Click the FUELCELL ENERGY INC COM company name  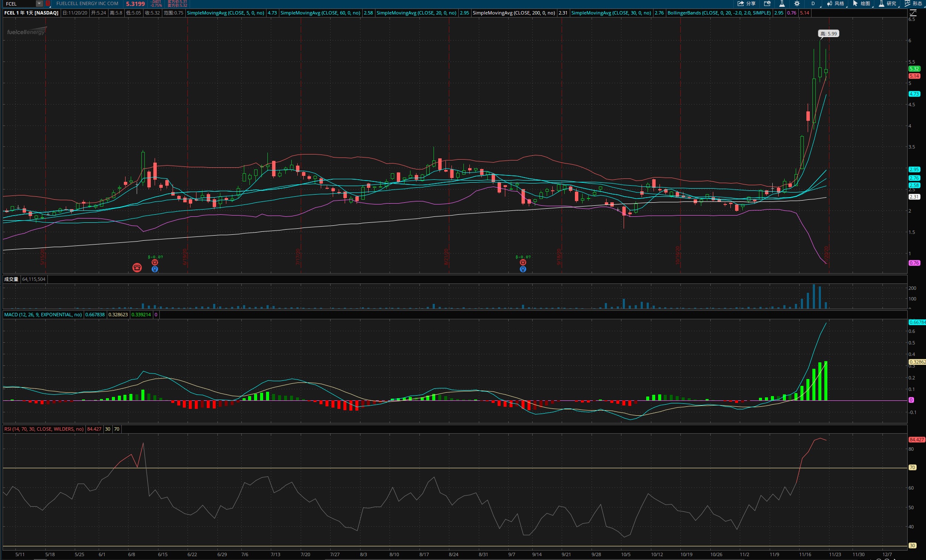[87, 3]
